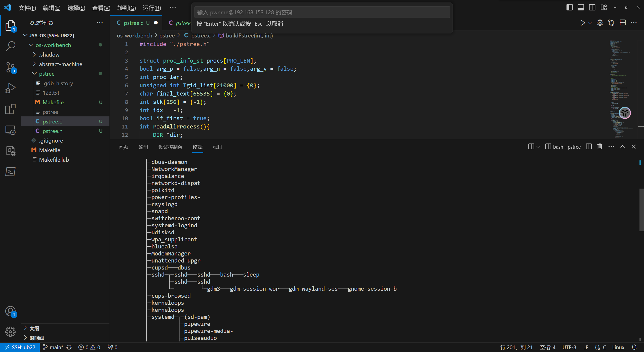Click the SSH password input field
This screenshot has height=352, width=644.
[322, 12]
